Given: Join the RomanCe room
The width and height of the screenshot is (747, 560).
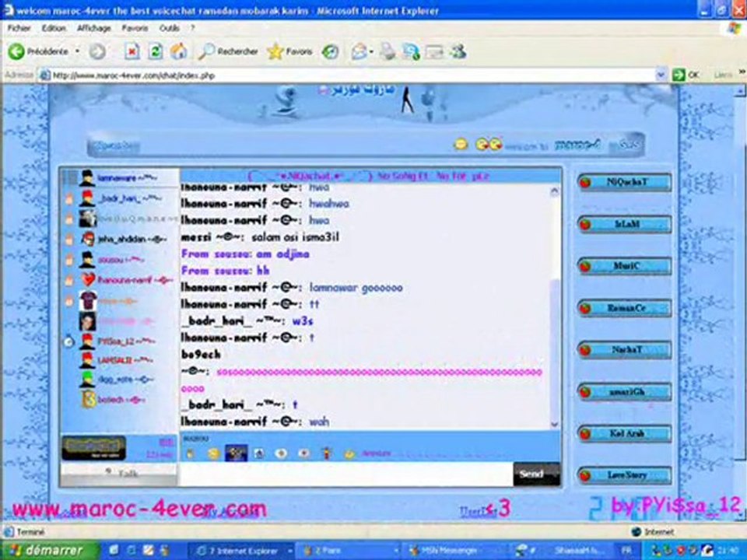Looking at the screenshot, I should [x=625, y=308].
